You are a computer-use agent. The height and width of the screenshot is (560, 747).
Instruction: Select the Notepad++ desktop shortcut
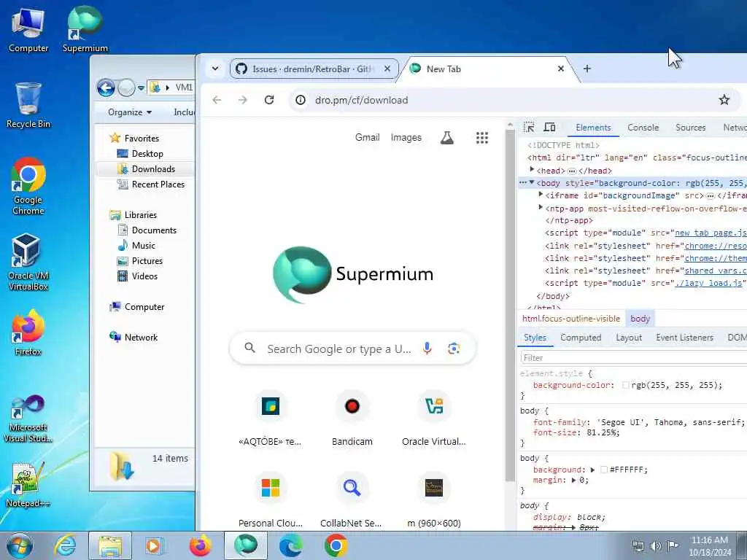28,485
